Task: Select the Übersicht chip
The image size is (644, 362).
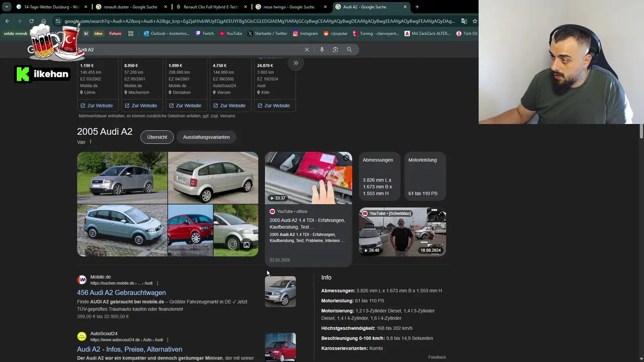Action: coord(157,137)
